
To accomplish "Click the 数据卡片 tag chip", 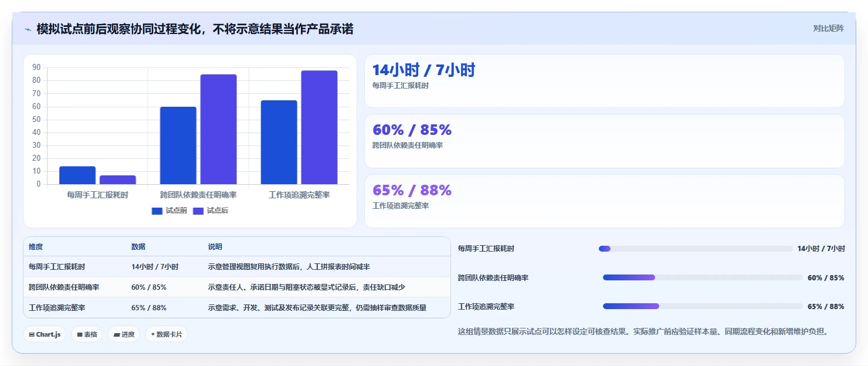I will (167, 334).
